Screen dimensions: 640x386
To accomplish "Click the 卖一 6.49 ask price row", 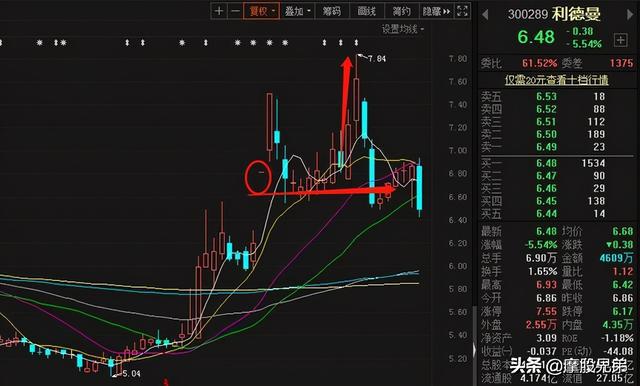I will point(556,147).
